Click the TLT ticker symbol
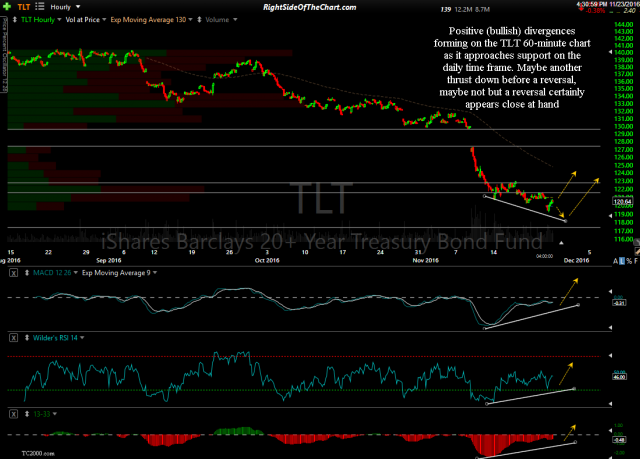Image resolution: width=640 pixels, height=459 pixels. [24, 7]
